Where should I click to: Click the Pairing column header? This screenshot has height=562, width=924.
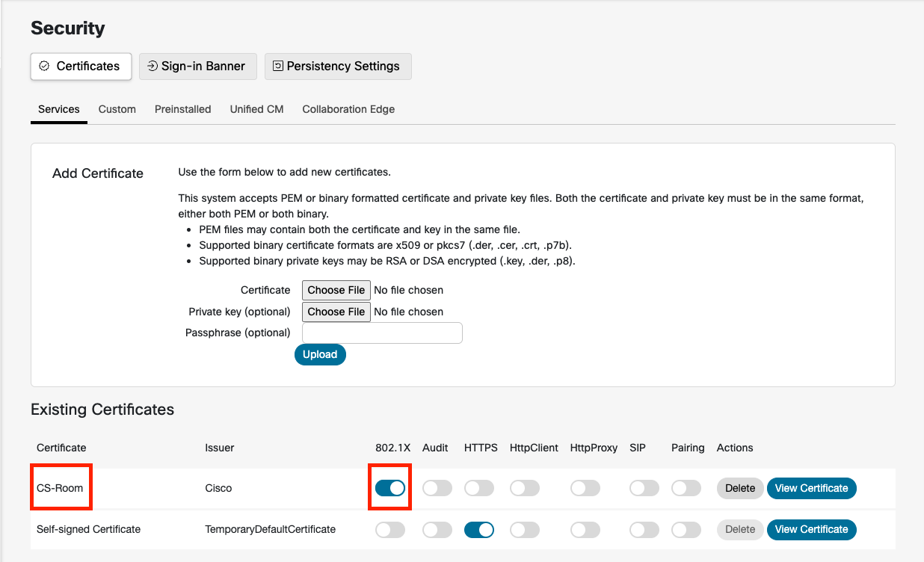688,448
